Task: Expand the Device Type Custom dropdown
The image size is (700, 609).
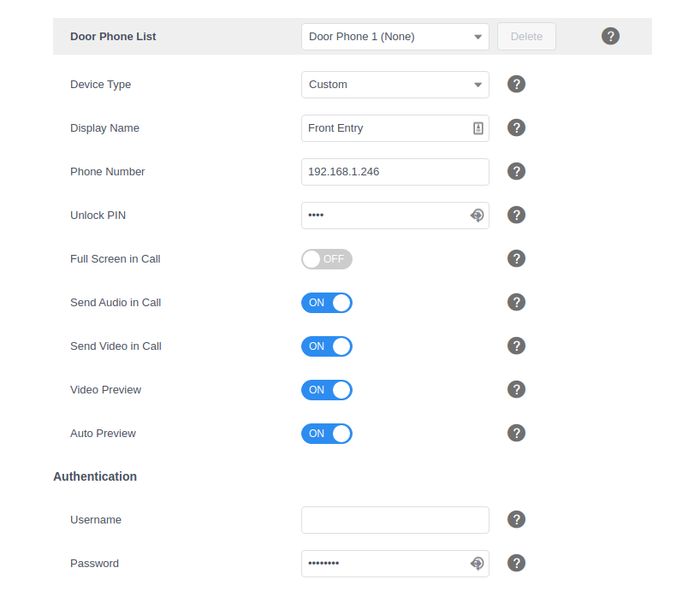Action: [394, 85]
